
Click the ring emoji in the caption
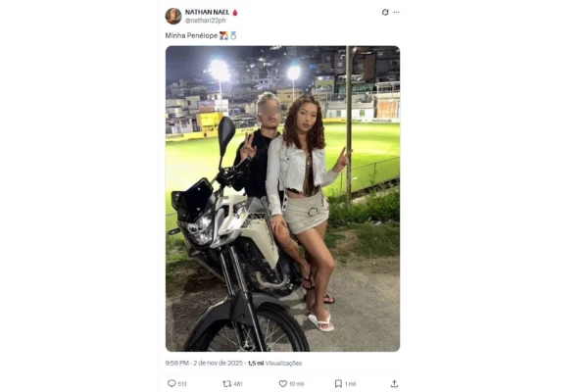(x=233, y=35)
